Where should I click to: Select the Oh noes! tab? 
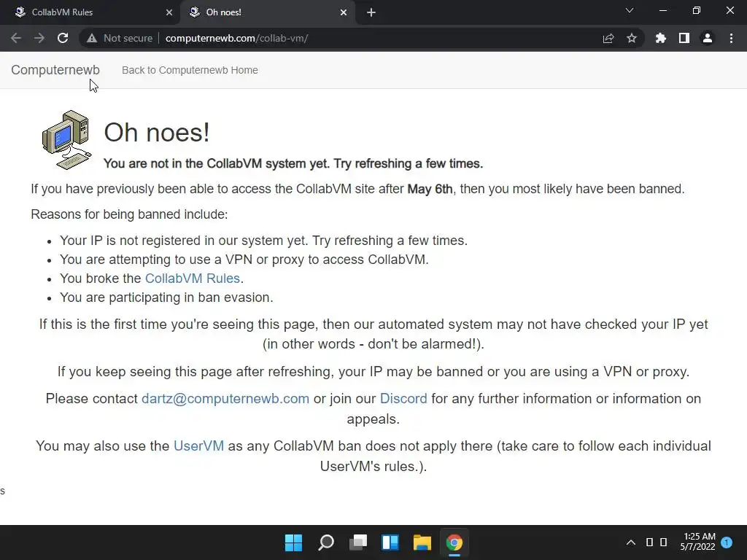click(267, 12)
